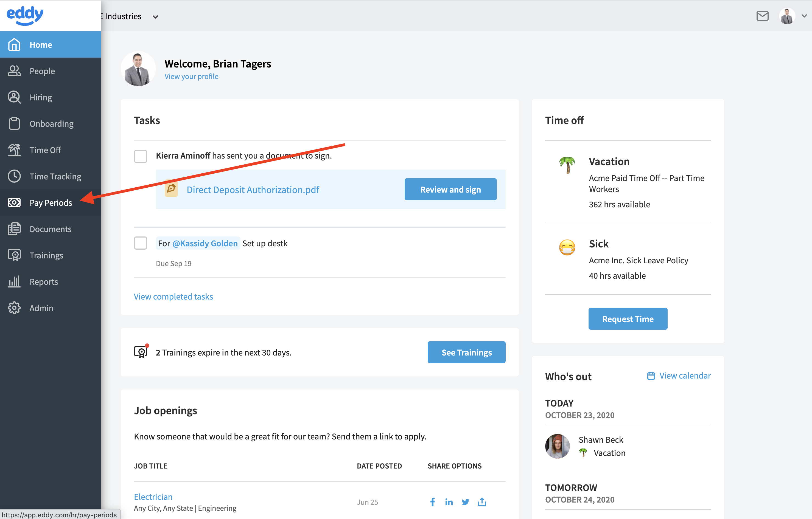Click the Sick time off entry
The height and width of the screenshot is (519, 812).
(628, 259)
